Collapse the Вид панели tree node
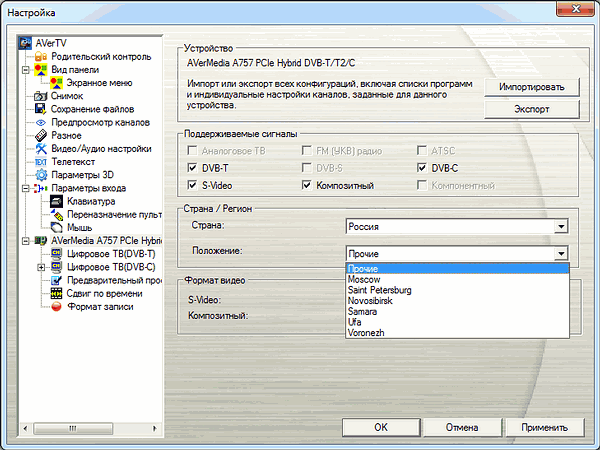Image resolution: width=600 pixels, height=450 pixels. (x=25, y=70)
